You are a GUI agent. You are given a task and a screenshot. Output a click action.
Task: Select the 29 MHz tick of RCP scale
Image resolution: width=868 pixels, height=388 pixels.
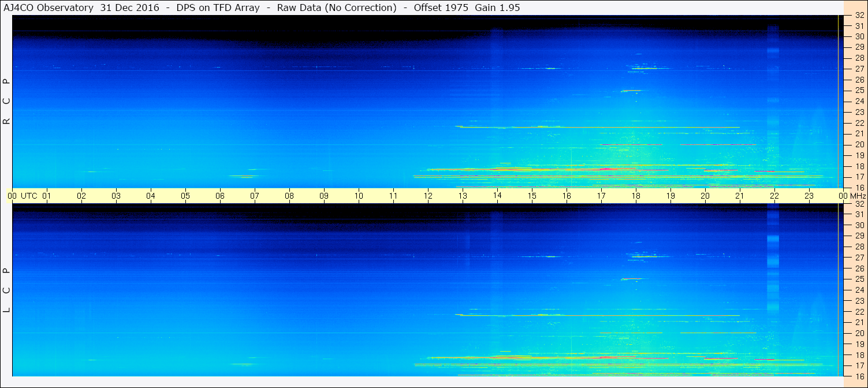[859, 47]
